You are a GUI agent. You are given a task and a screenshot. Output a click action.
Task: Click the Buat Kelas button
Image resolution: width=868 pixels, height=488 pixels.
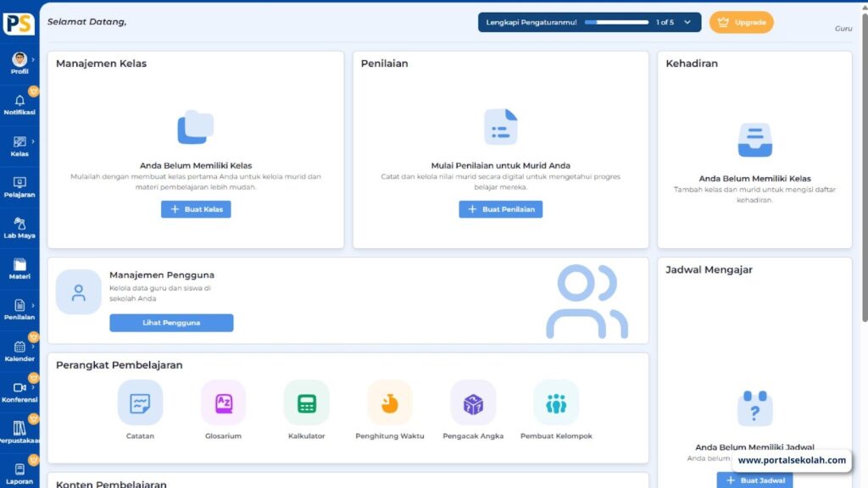(196, 209)
